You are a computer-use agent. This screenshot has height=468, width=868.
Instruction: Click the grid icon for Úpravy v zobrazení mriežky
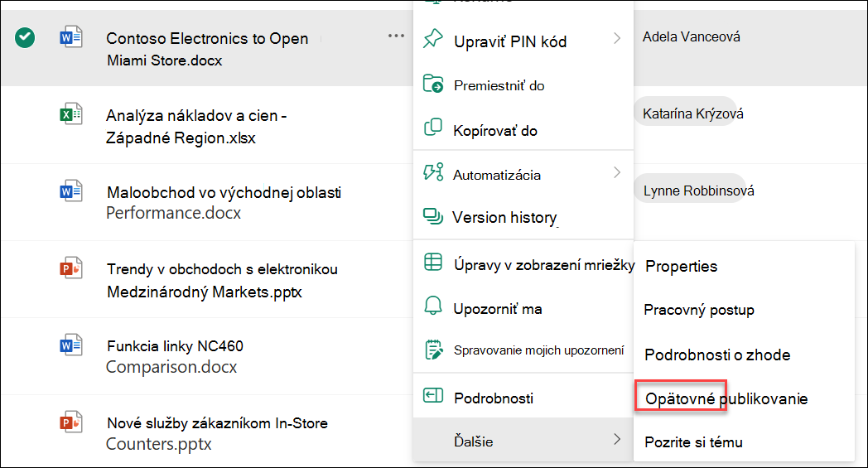(433, 262)
